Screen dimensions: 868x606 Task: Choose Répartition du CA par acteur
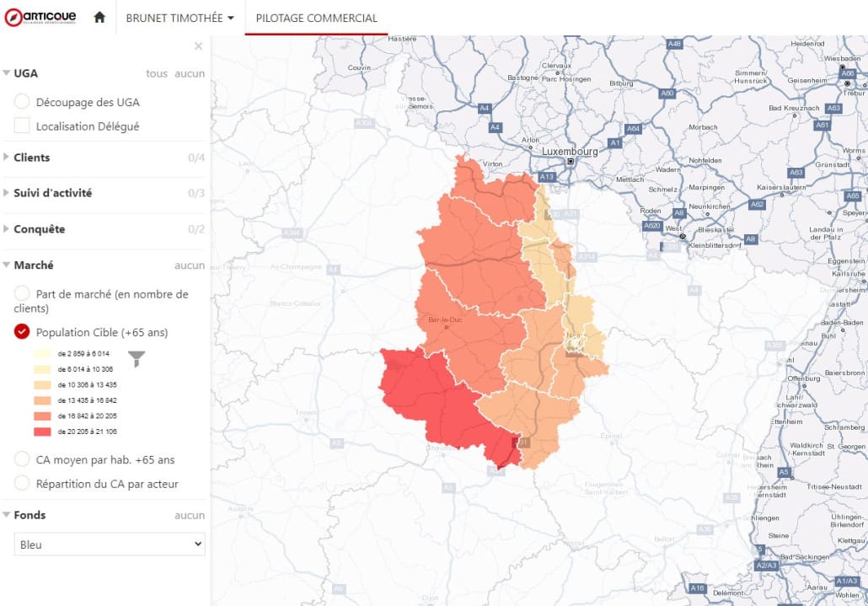click(x=22, y=484)
